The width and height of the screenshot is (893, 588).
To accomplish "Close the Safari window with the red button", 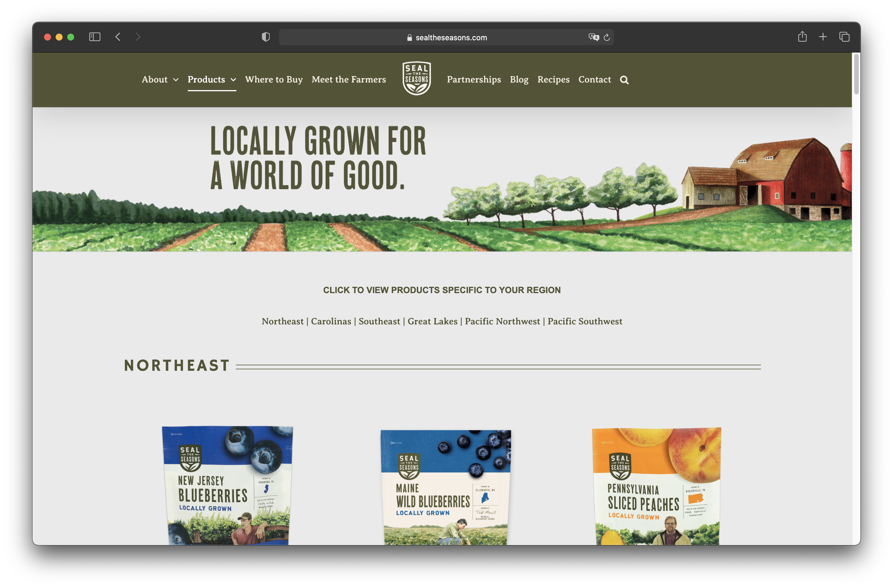I will pyautogui.click(x=47, y=37).
